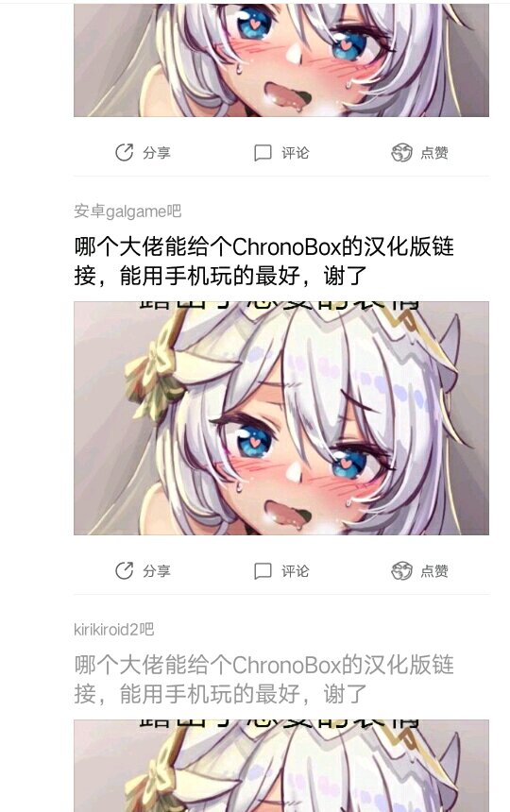The width and height of the screenshot is (510, 812).
Task: Open the kirikiroid2吧 forum link
Action: pos(114,630)
